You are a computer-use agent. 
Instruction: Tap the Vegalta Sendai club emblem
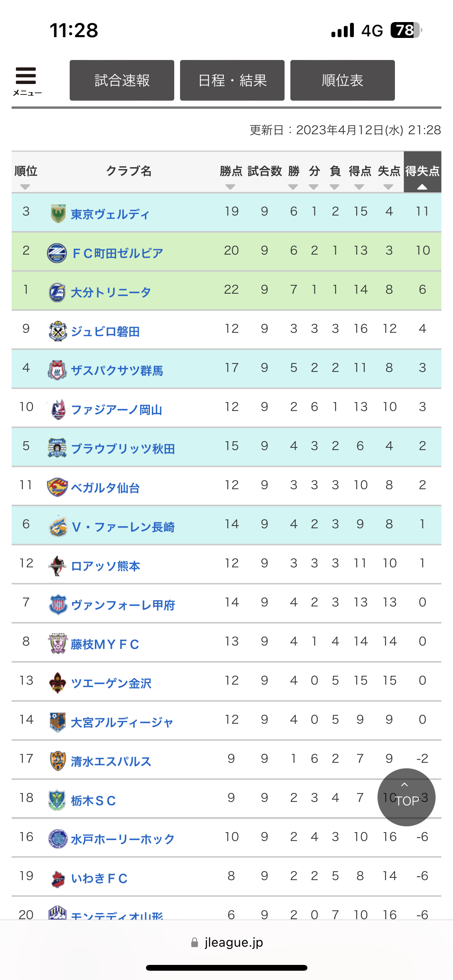[57, 487]
